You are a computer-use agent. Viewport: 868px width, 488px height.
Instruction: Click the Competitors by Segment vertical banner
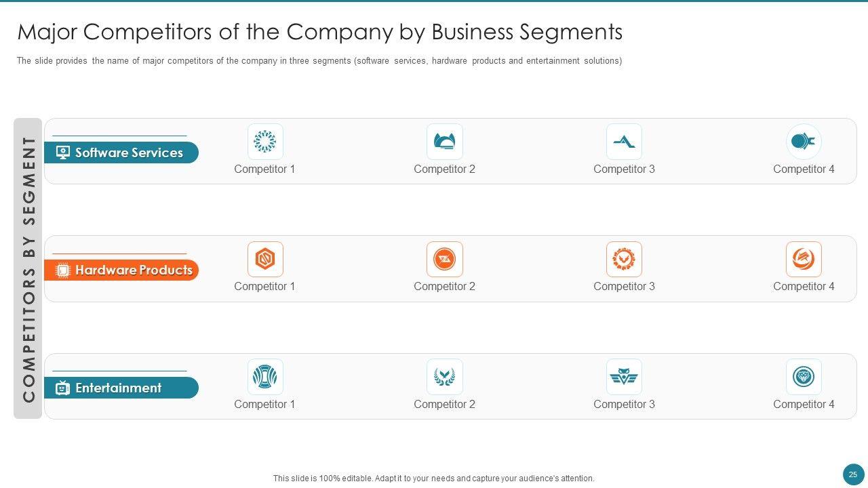28,268
